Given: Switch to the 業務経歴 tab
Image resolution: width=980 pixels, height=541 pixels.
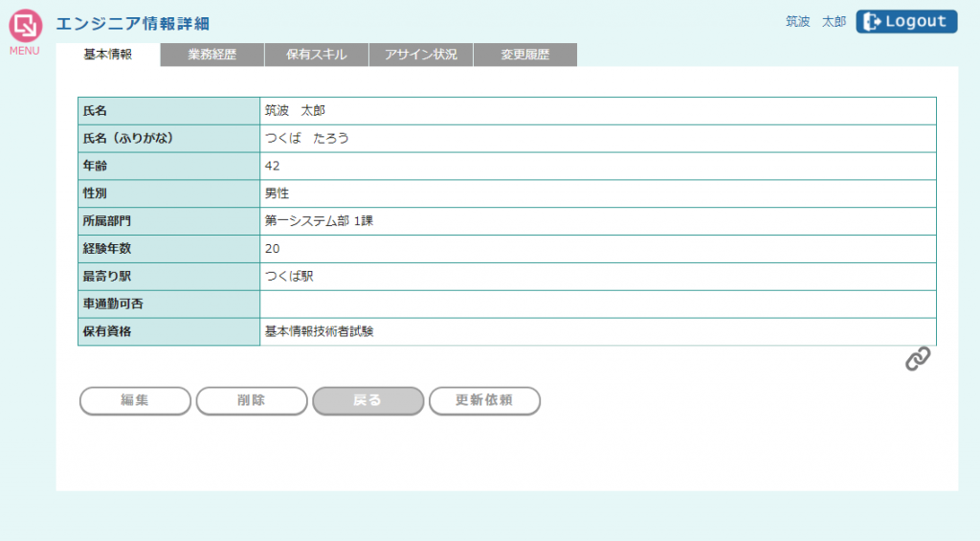Looking at the screenshot, I should pos(212,56).
